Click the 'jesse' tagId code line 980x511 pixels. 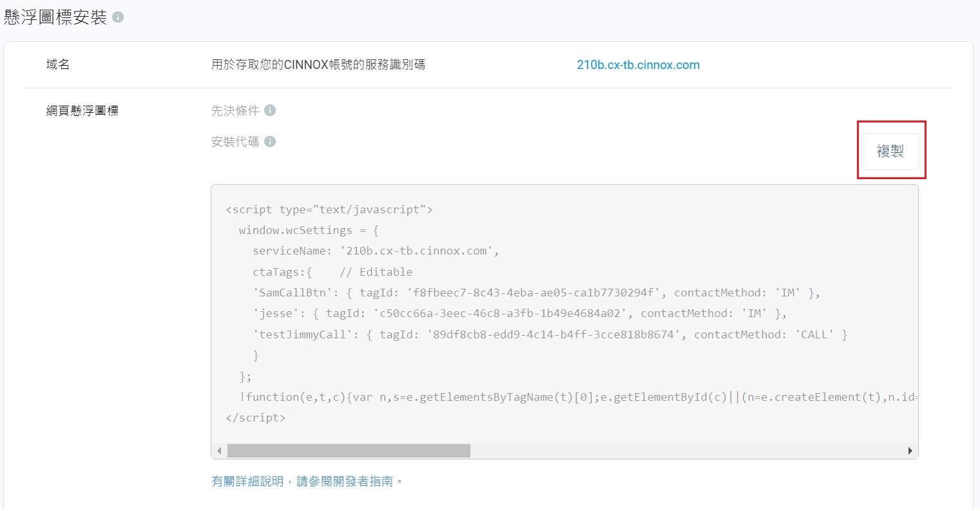tap(519, 313)
